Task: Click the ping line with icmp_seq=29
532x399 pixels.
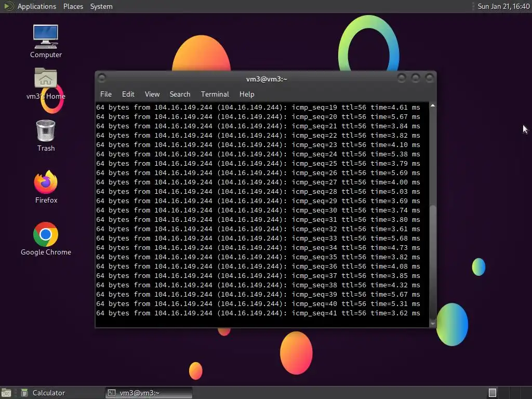Action: pos(258,201)
